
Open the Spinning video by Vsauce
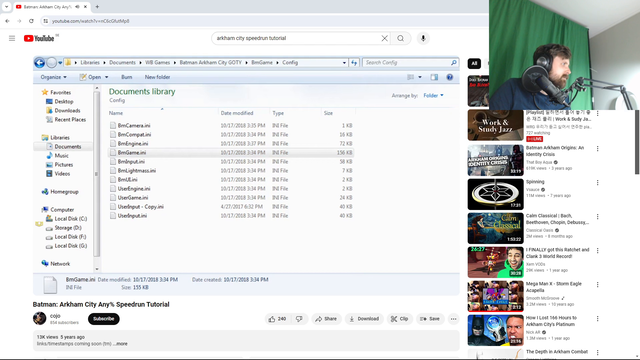(x=495, y=194)
